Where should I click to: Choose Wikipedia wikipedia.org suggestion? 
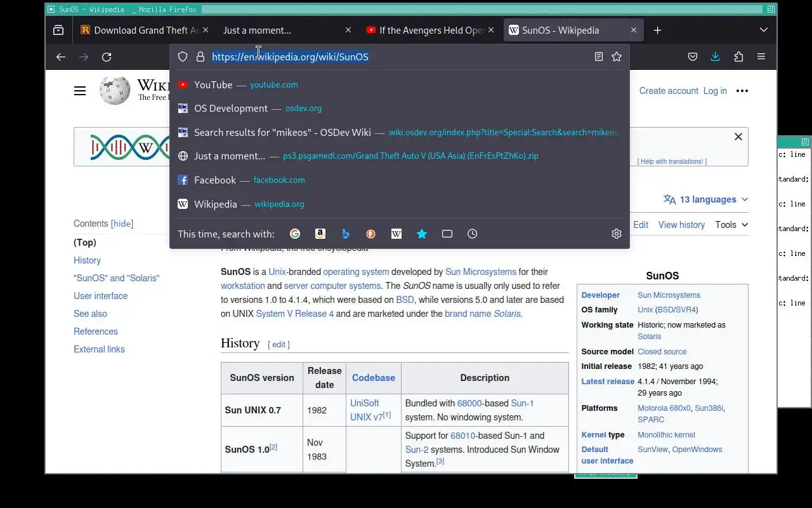pos(400,204)
